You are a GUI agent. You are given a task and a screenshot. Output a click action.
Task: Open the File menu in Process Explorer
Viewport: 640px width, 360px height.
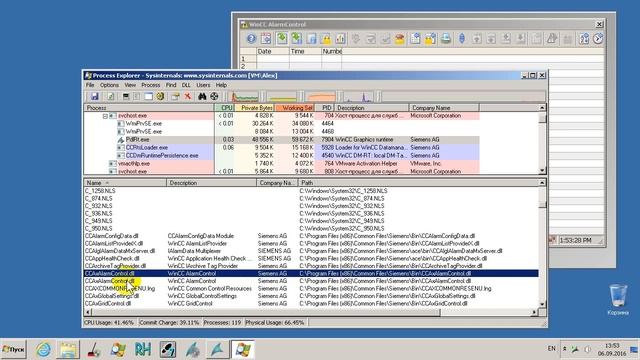pyautogui.click(x=90, y=85)
